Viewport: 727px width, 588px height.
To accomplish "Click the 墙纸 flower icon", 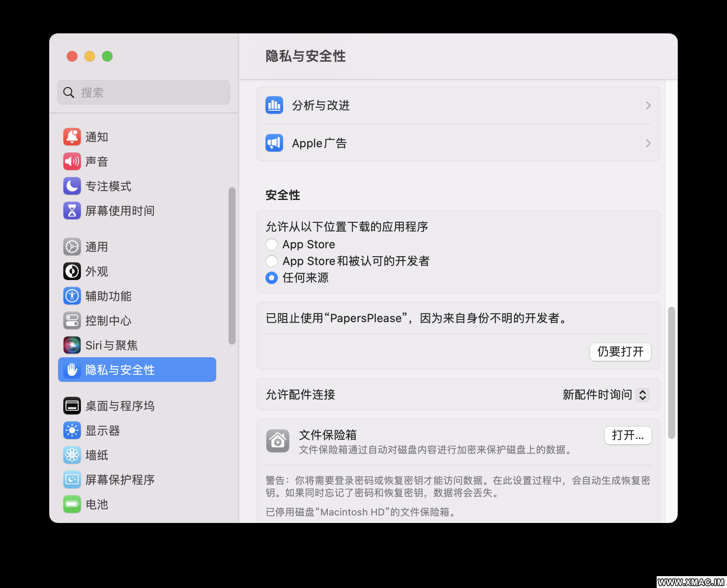I will click(72, 455).
